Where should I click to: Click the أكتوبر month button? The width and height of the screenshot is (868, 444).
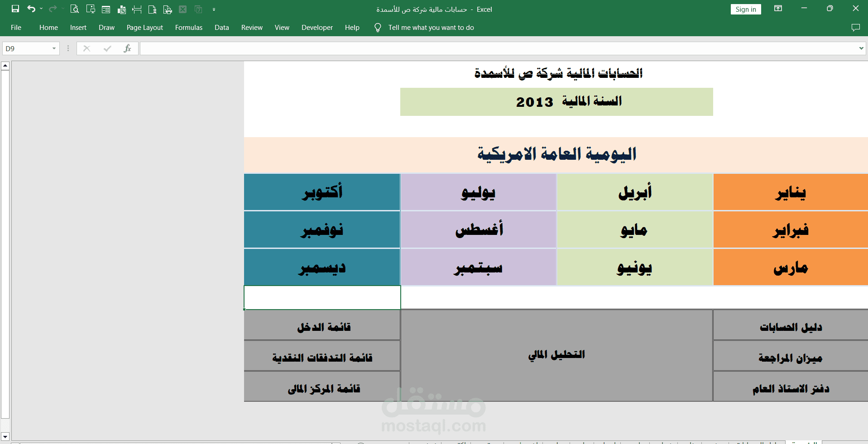click(322, 192)
